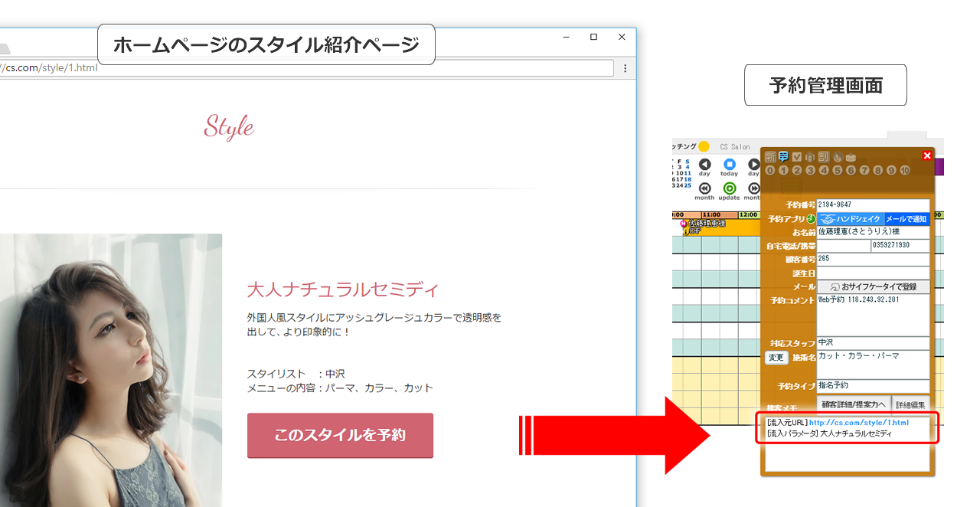This screenshot has width=980, height=507.
Task: Toggle the checkmark icon in popup header
Action: 797,157
